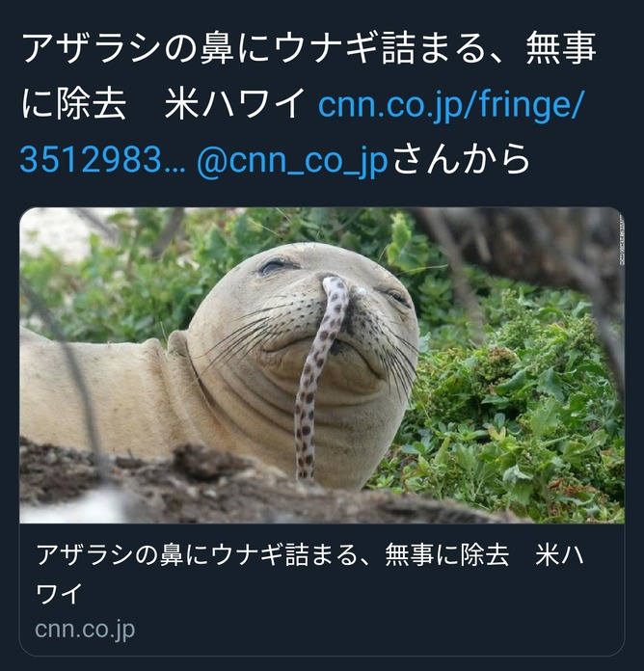
Task: Click the さんから text after the mention
Action: pos(461,159)
